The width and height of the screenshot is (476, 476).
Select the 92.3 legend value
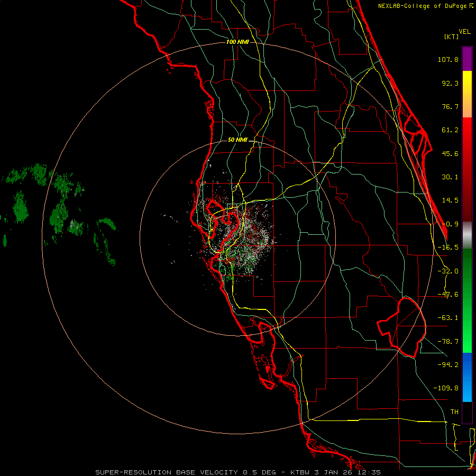[x=450, y=83]
